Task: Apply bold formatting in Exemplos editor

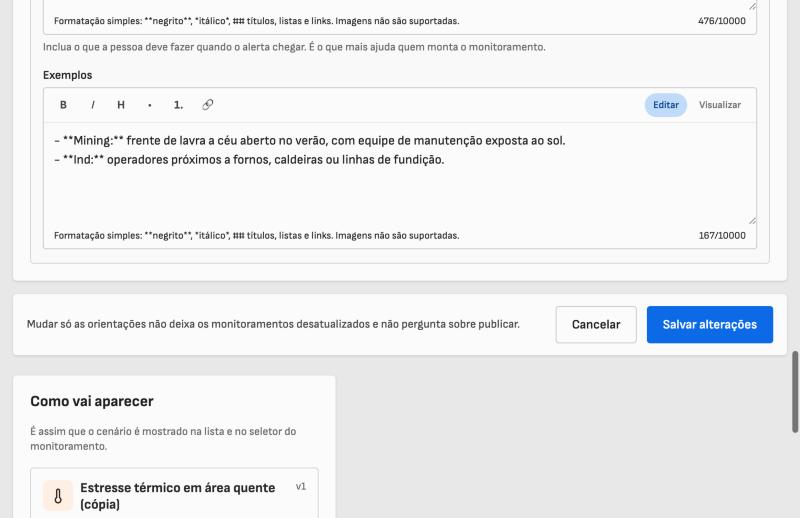Action: click(x=63, y=105)
